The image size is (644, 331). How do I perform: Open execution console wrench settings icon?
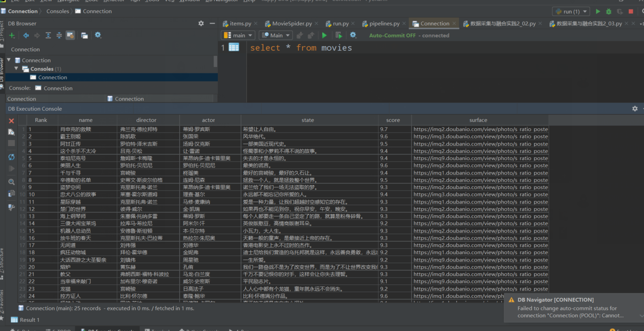(x=11, y=207)
